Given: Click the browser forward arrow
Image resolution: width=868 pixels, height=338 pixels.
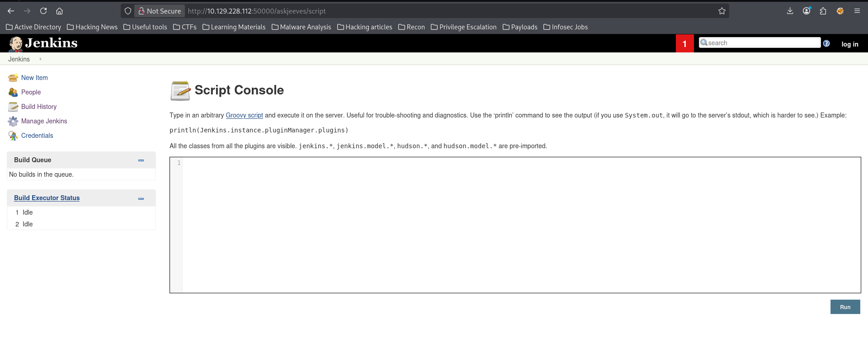Looking at the screenshot, I should pyautogui.click(x=27, y=11).
